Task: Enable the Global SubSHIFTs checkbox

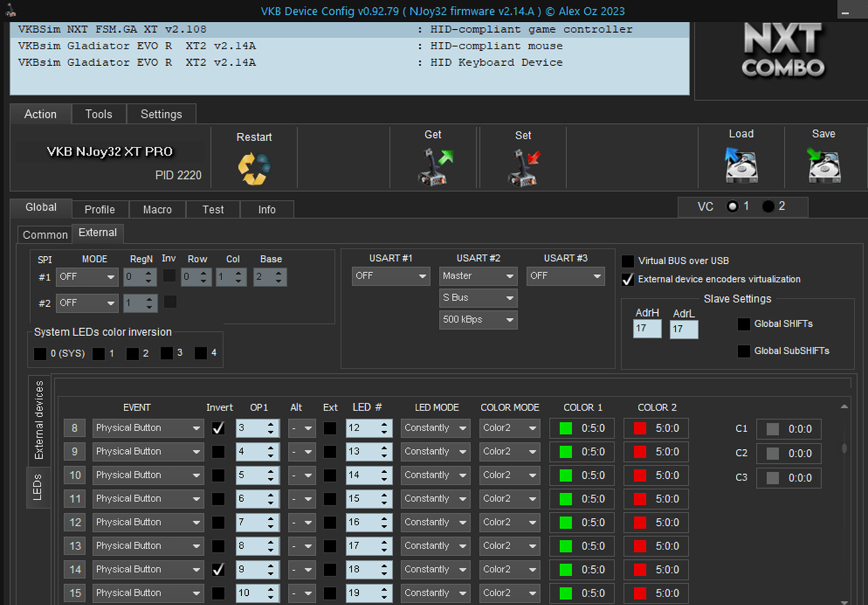Action: 743,351
